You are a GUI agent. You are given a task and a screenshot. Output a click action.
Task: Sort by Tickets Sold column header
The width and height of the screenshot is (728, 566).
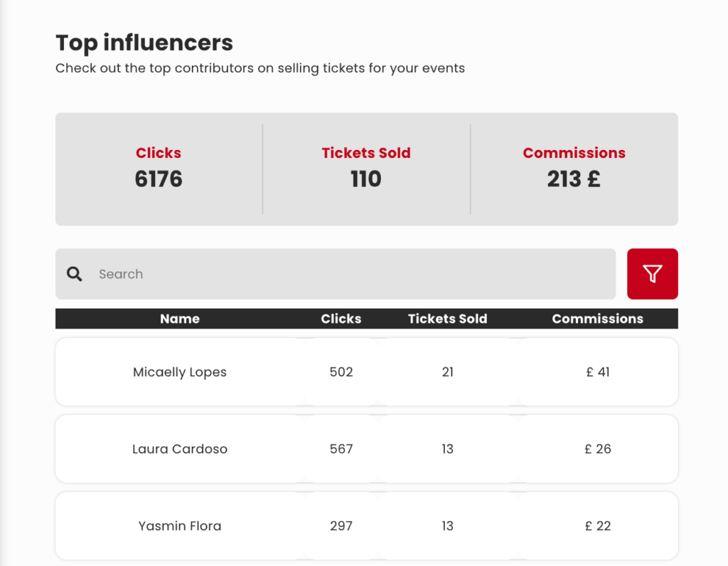click(x=448, y=319)
